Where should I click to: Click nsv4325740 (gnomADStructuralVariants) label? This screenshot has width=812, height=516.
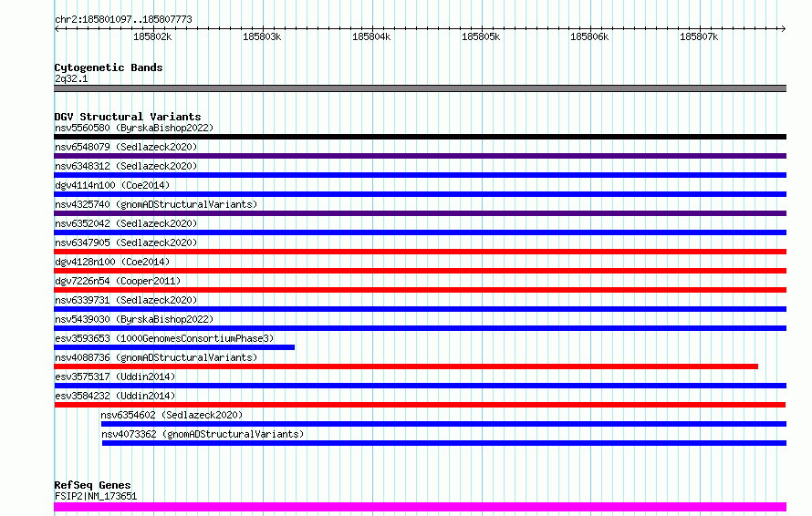(156, 204)
